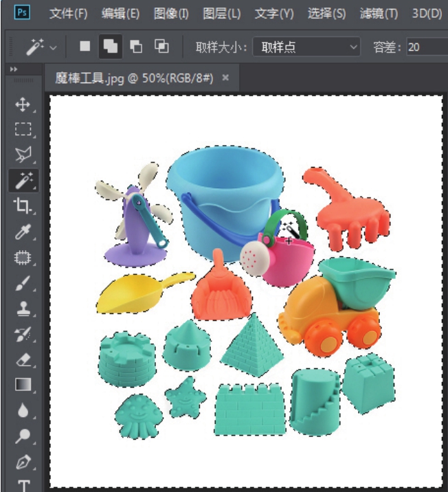Choose Subtract from Selection mode
The height and width of the screenshot is (492, 448).
coord(136,47)
